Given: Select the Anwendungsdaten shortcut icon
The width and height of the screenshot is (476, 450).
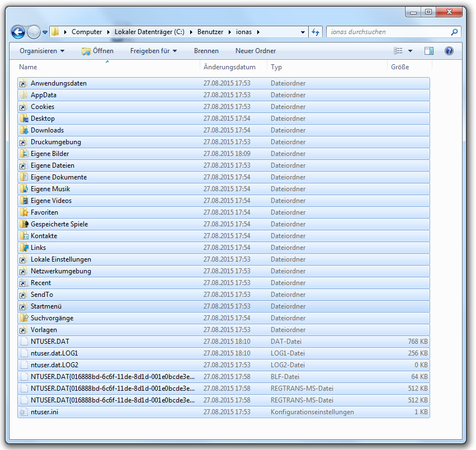Looking at the screenshot, I should [23, 83].
